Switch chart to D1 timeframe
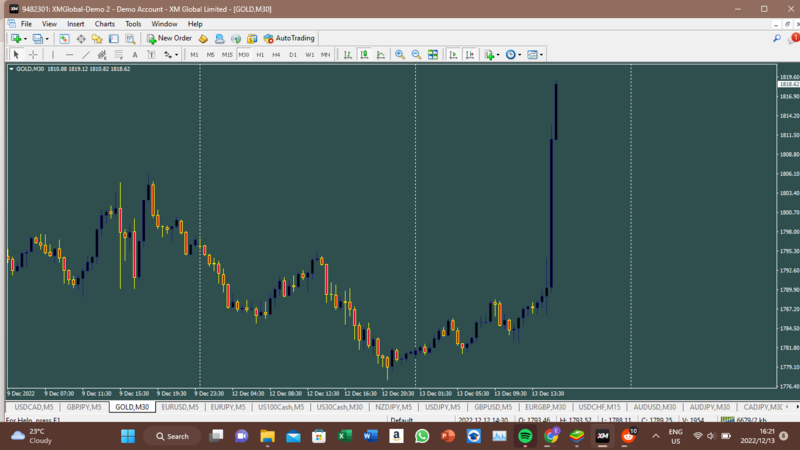 (x=293, y=55)
